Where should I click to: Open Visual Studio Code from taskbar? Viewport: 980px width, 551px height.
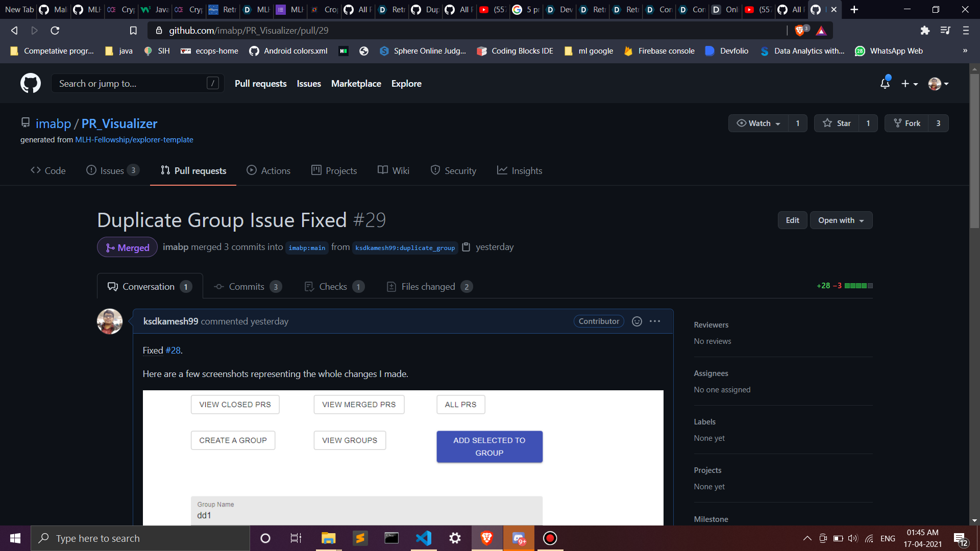[423, 538]
